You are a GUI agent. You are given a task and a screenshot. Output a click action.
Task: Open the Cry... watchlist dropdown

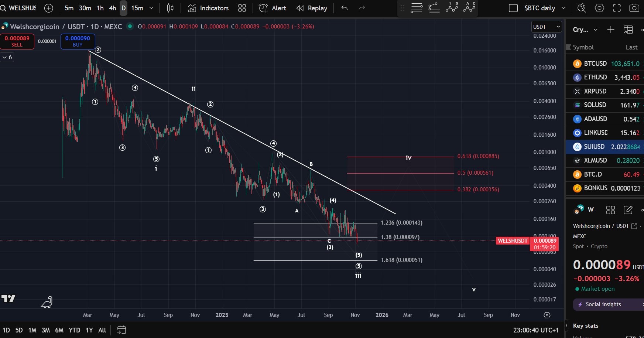pos(585,30)
